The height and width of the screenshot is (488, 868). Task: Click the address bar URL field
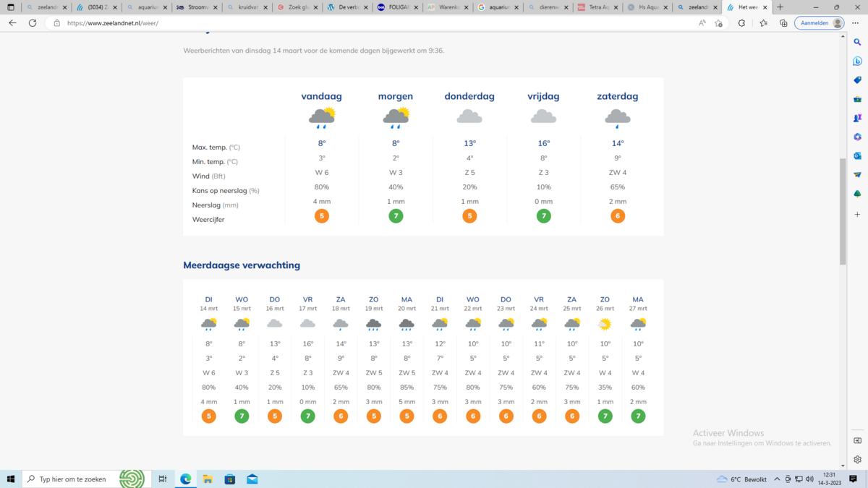tap(376, 23)
